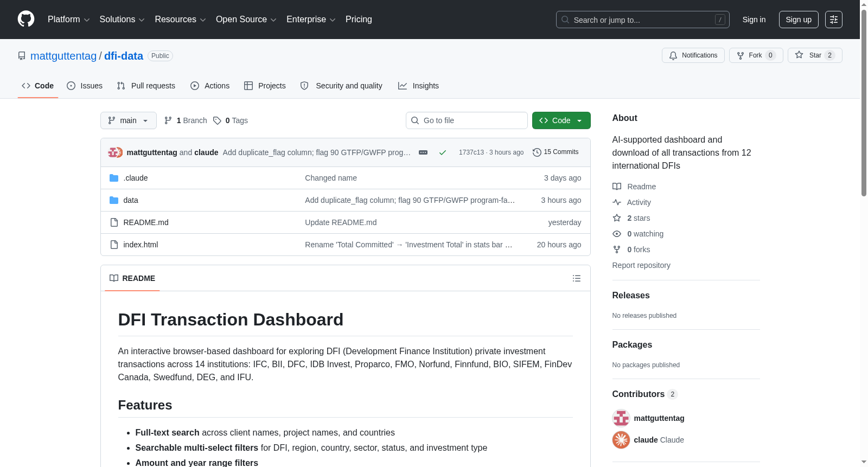Switch to the Pull requests tab
868x467 pixels.
[146, 86]
